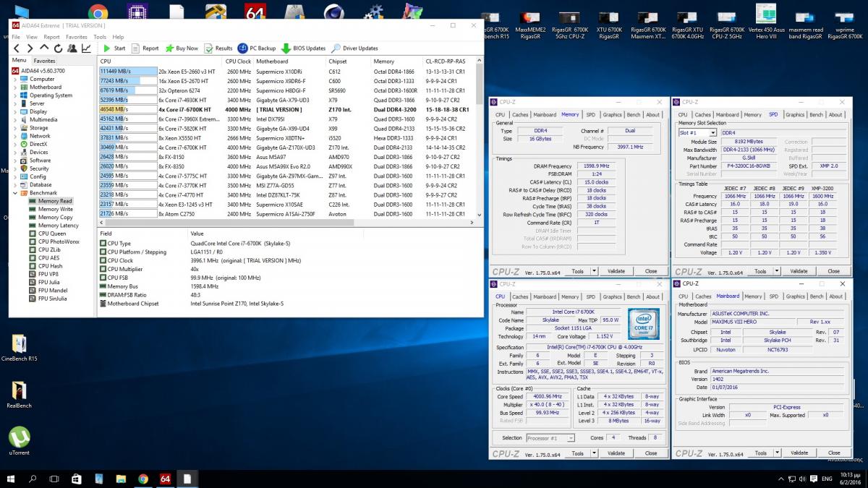Open taskbar search with the magnifier icon
This screenshot has height=488, width=868.
pyautogui.click(x=33, y=479)
